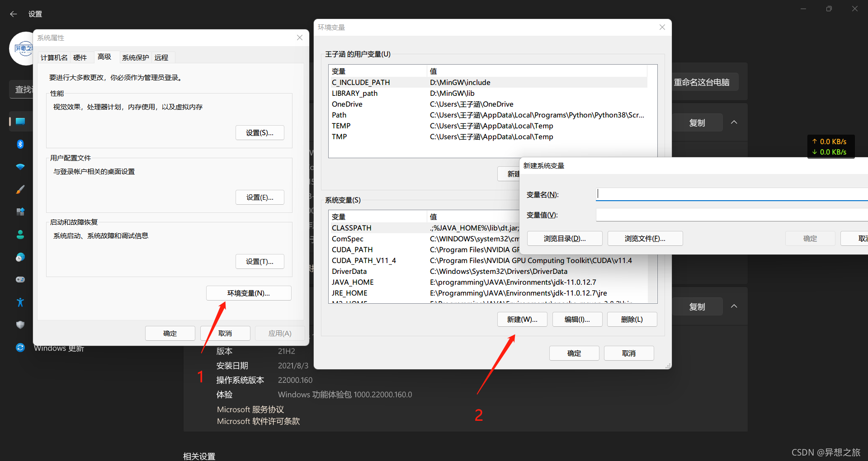This screenshot has height=461, width=868.
Task: Select the Accounts person icon in sidebar
Action: coord(20,235)
